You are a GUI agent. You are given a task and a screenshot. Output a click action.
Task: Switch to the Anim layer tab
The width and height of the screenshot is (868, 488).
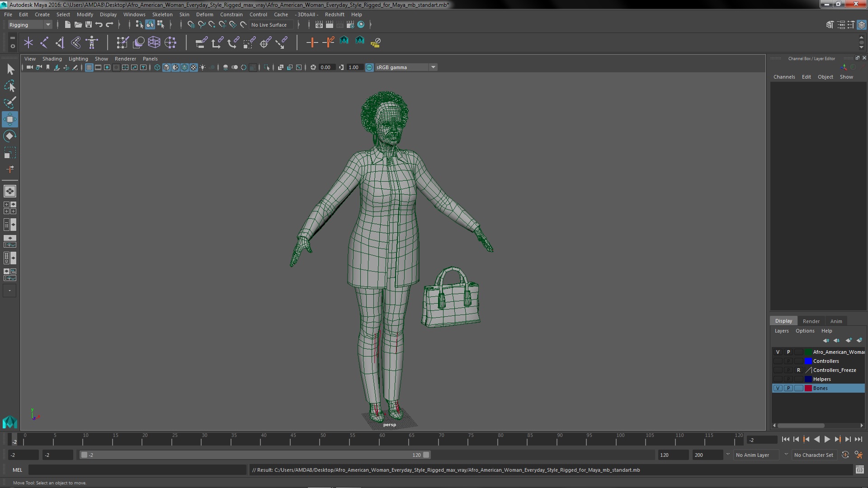(x=836, y=321)
